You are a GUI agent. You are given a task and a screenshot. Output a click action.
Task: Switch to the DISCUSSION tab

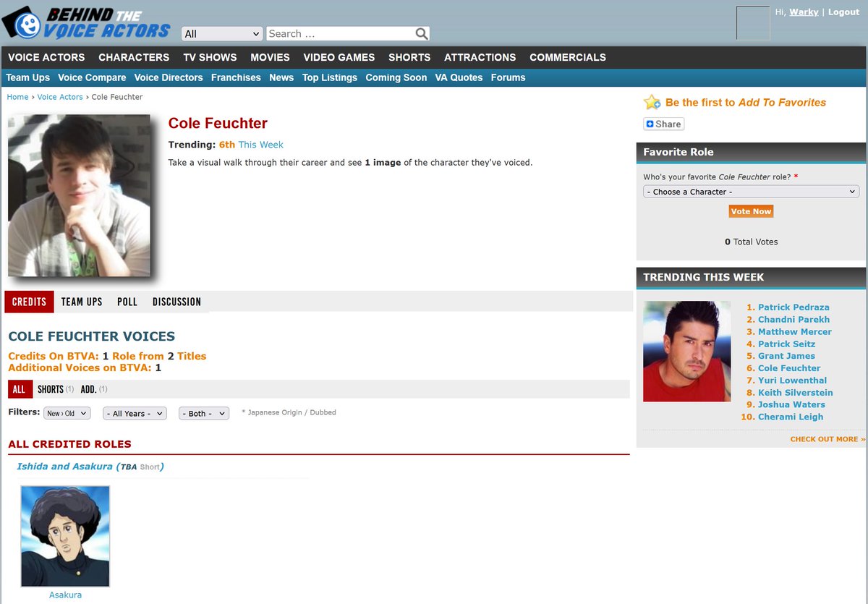pos(176,302)
